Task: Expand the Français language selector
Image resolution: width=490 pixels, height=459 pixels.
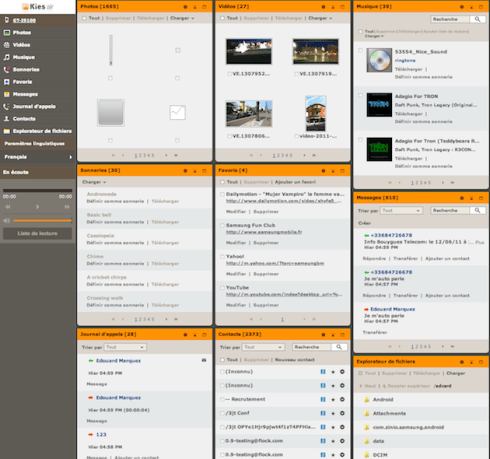Action: click(38, 157)
